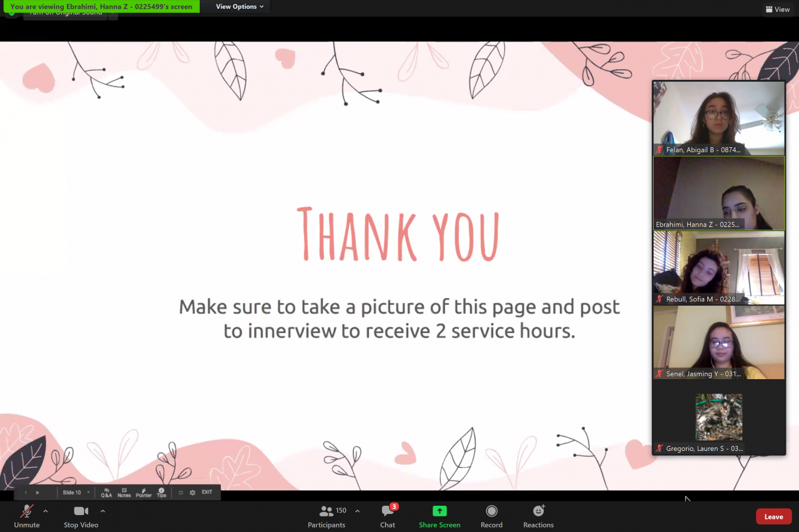Click the Chat unread badge showing 3

[394, 506]
